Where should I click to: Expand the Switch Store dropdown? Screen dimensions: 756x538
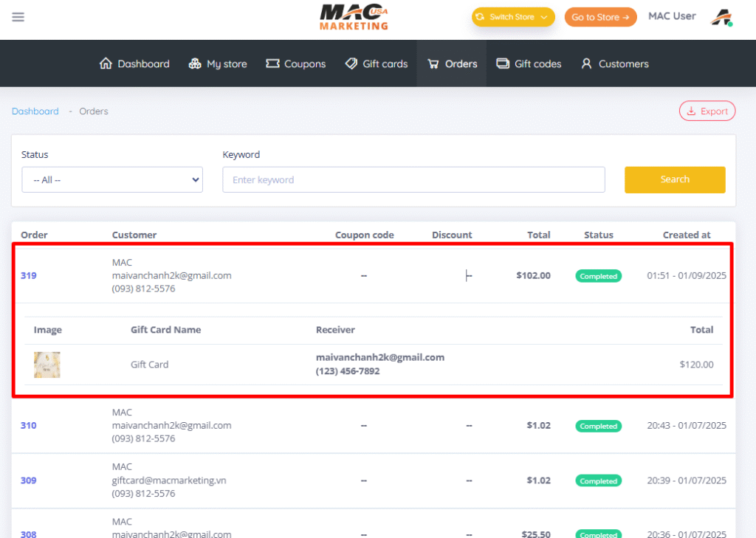click(x=513, y=17)
